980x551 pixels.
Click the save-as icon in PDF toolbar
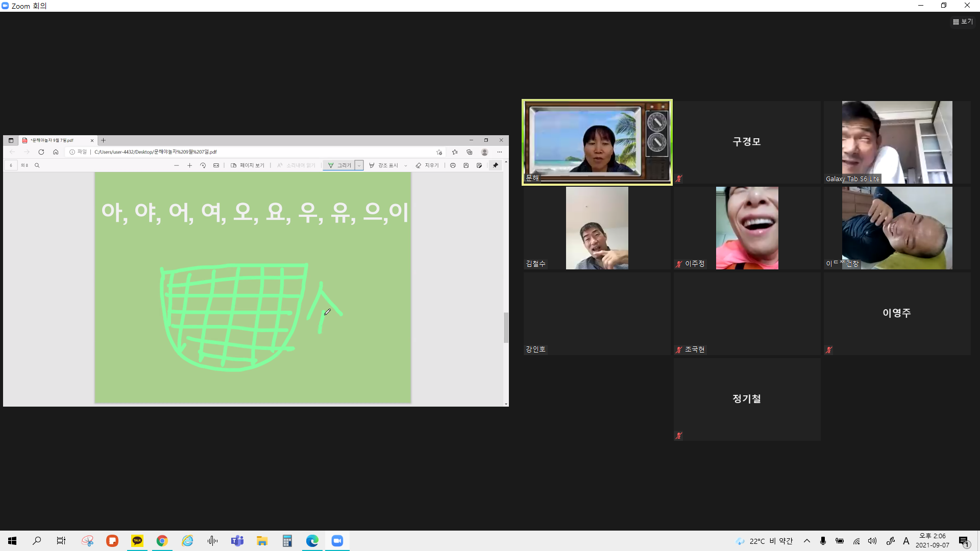[479, 165]
